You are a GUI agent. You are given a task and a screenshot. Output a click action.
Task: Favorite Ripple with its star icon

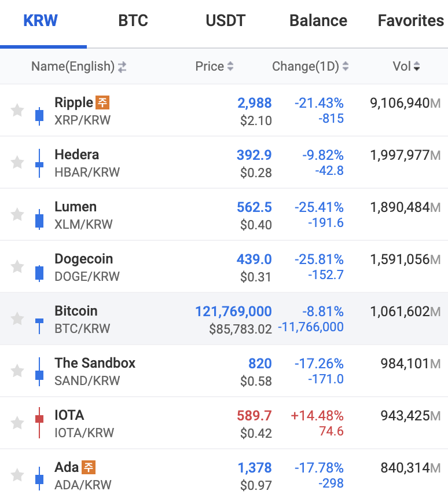[17, 110]
